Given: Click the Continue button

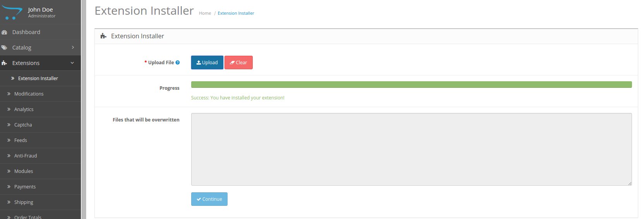Looking at the screenshot, I should pyautogui.click(x=209, y=199).
